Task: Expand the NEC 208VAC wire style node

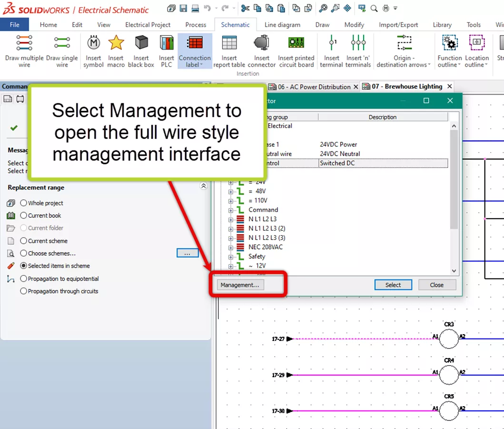Action: (231, 247)
